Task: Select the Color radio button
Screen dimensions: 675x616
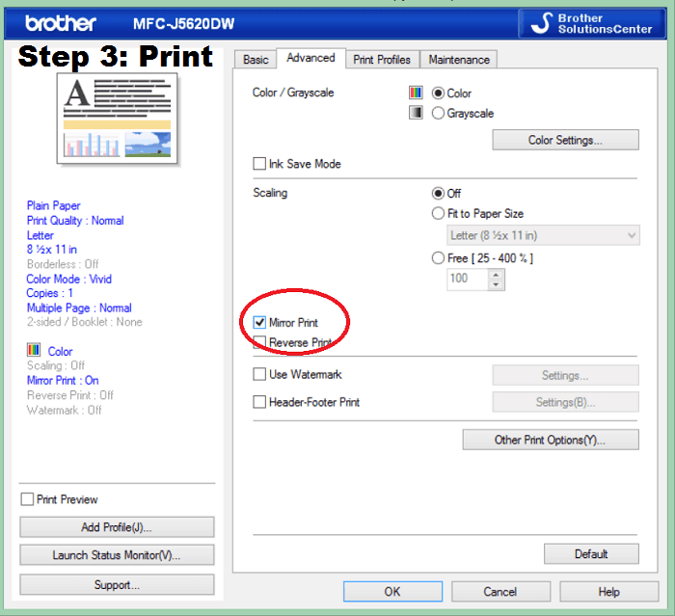Action: (x=438, y=93)
